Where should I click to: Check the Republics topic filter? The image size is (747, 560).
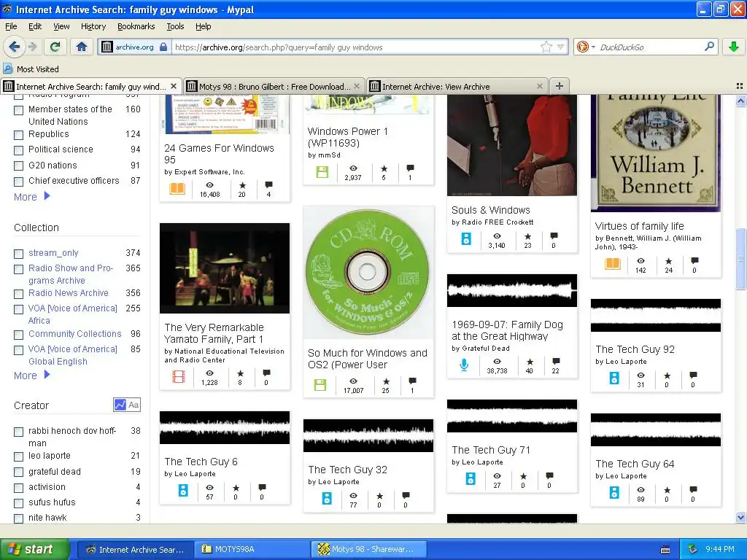point(18,135)
